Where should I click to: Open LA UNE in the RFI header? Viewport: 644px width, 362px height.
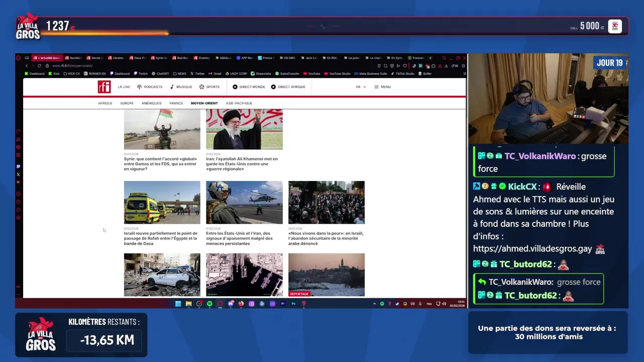point(124,87)
